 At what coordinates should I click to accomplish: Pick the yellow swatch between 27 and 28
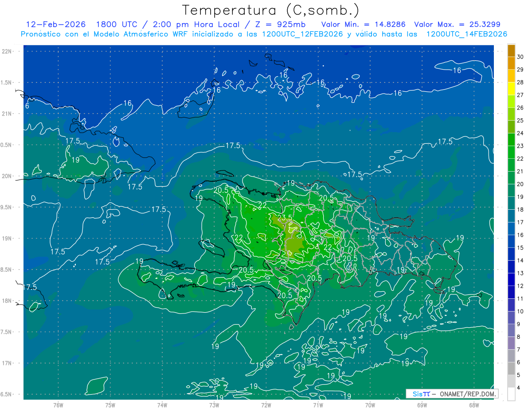(x=511, y=89)
